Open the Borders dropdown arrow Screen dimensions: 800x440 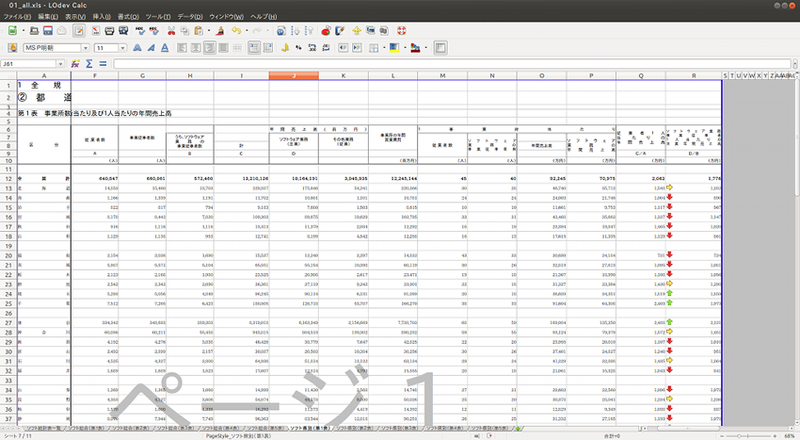pos(384,47)
